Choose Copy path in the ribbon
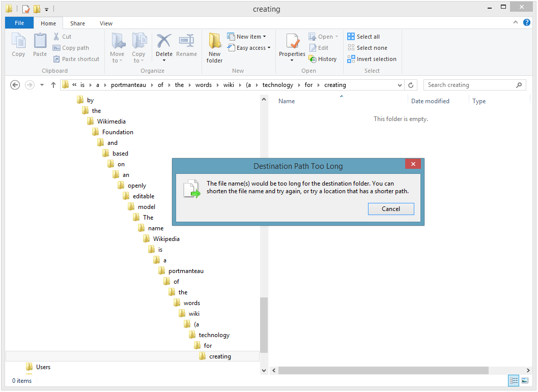This screenshot has height=392, width=538. [x=71, y=48]
